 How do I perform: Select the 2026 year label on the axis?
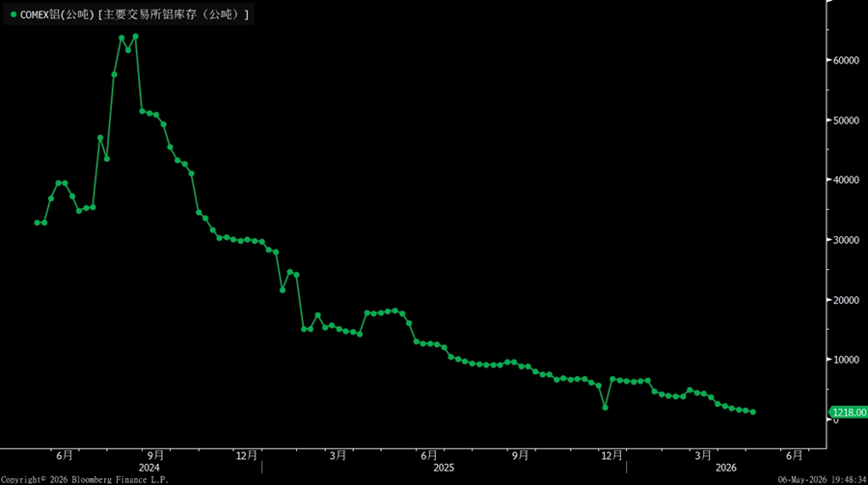[725, 468]
